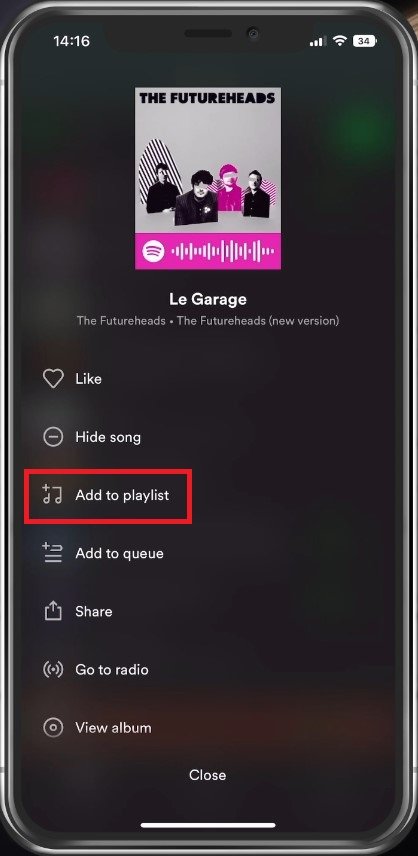Tap the Hide song minus-circle icon
Screen dimensions: 418x856
[53, 437]
